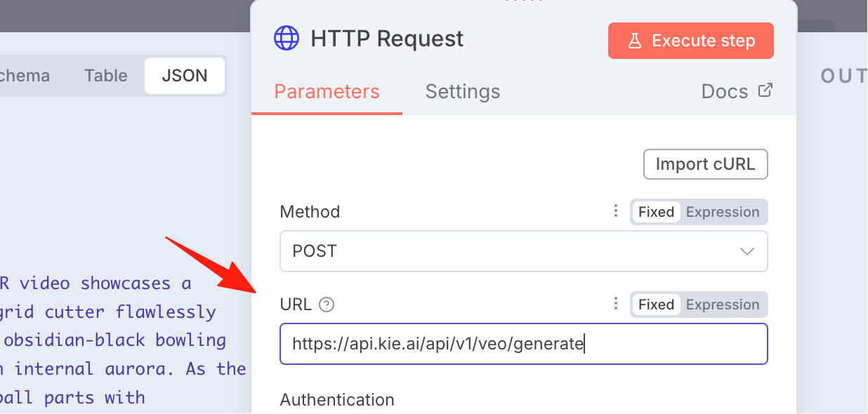868x414 pixels.
Task: Select the Table view tab
Action: point(106,76)
